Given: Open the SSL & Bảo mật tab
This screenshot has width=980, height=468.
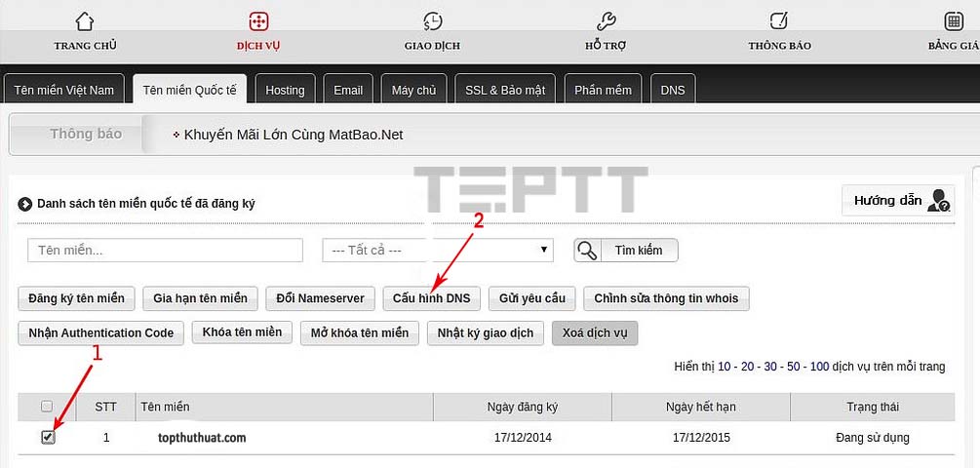Looking at the screenshot, I should click(x=505, y=89).
